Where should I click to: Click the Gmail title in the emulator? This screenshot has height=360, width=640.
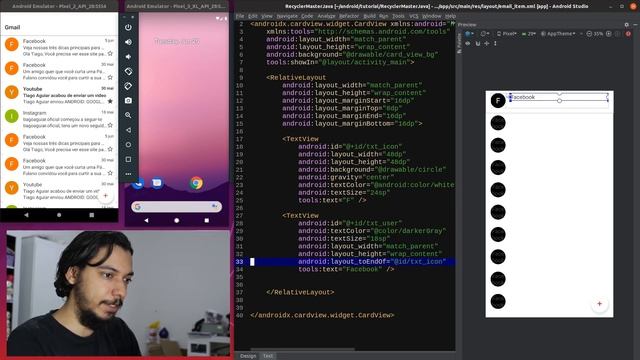click(x=12, y=27)
